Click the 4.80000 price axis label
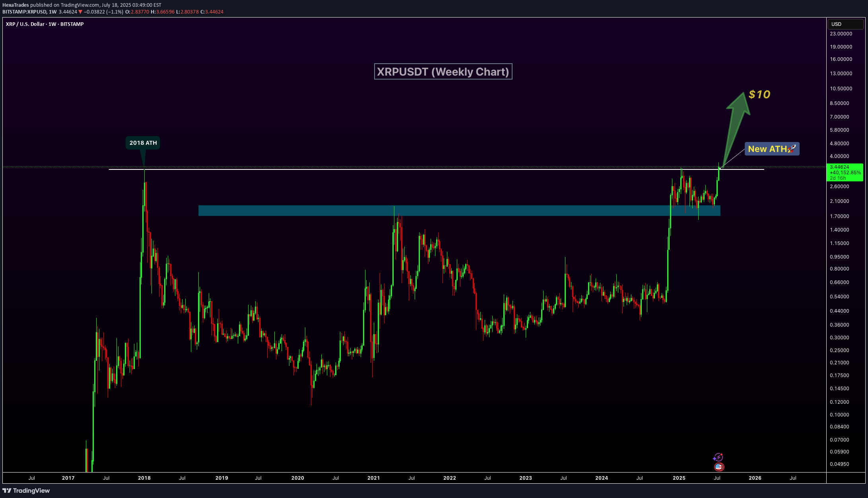The width and height of the screenshot is (868, 498). tap(839, 144)
